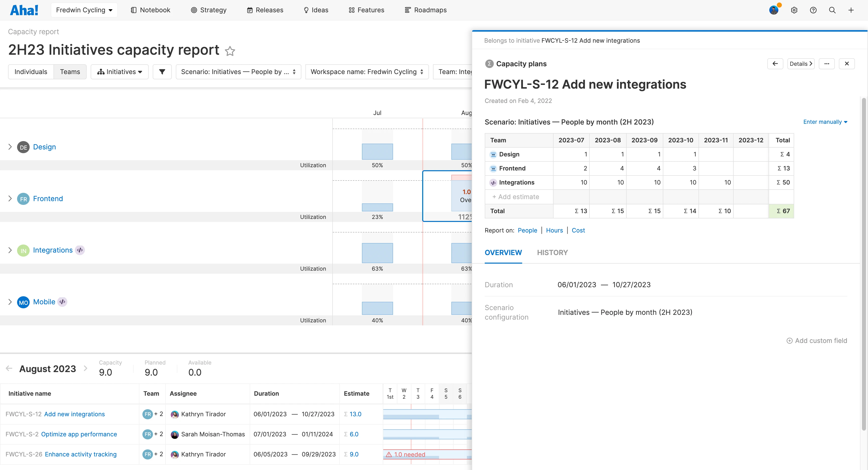Open the Enter manually dropdown
This screenshot has height=470, width=868.
825,122
